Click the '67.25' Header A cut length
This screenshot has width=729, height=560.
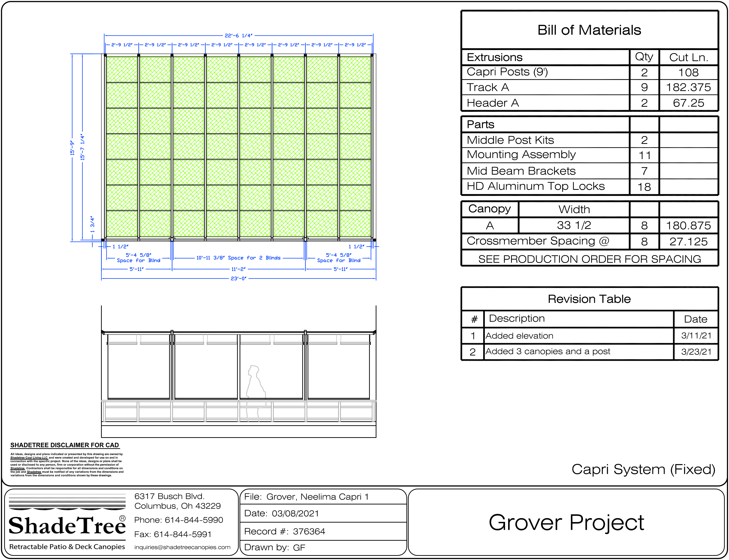tap(688, 103)
